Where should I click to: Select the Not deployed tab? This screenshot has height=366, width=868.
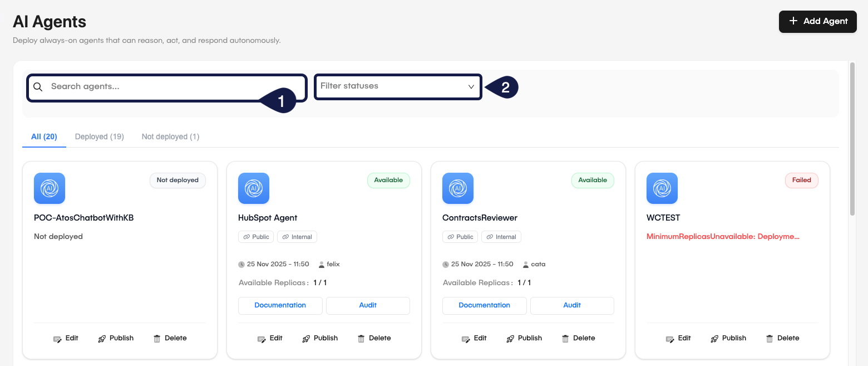[170, 136]
